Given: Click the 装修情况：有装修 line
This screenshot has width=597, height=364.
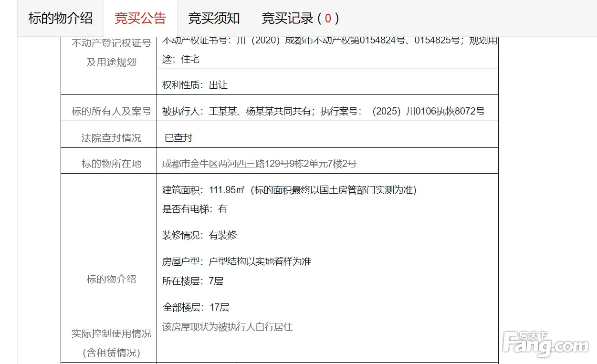Looking at the screenshot, I should 199,235.
